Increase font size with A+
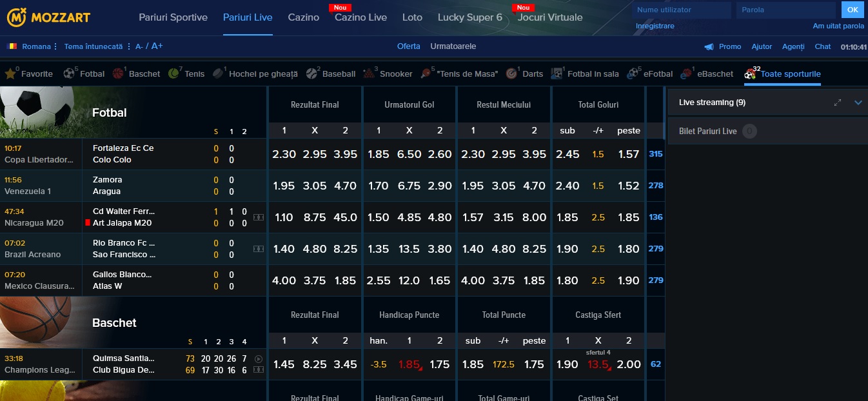 157,46
